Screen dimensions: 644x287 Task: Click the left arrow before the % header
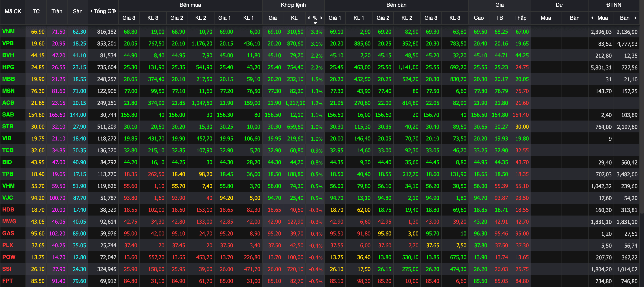309,18
